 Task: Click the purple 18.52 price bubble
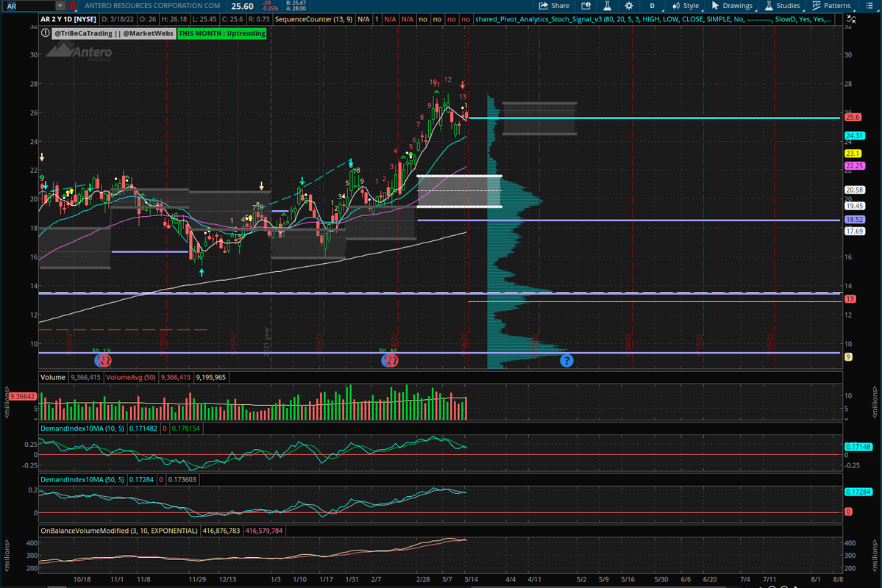tap(855, 219)
